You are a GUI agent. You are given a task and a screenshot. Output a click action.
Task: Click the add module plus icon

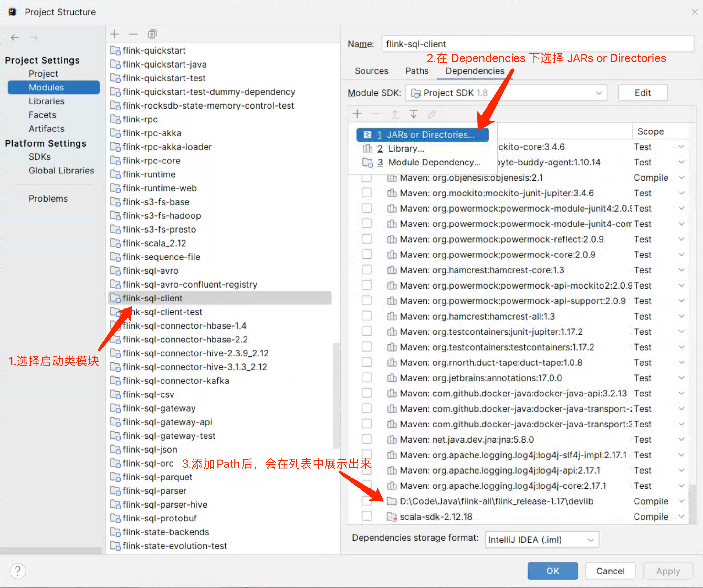pyautogui.click(x=114, y=34)
